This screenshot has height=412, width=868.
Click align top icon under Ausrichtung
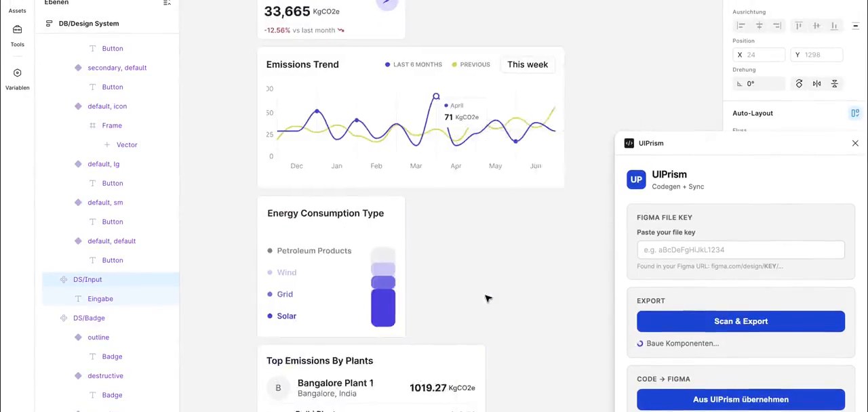coord(799,26)
